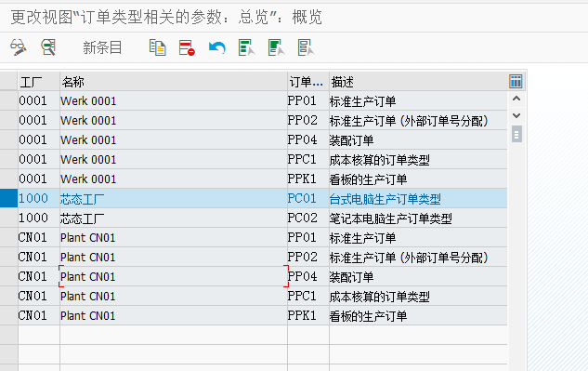The height and width of the screenshot is (371, 588).
Task: Click the vertical scrollbar handle
Action: (516, 135)
